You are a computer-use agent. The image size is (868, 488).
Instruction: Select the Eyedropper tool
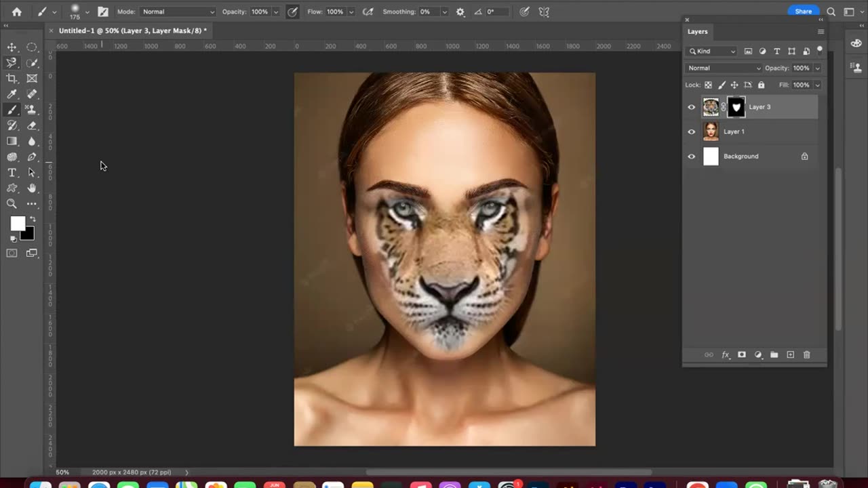12,94
